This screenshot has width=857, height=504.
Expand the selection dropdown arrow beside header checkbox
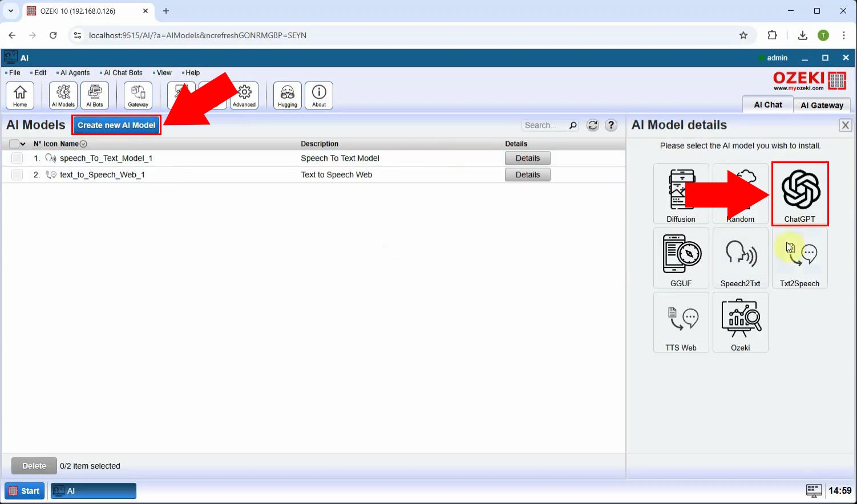click(23, 144)
